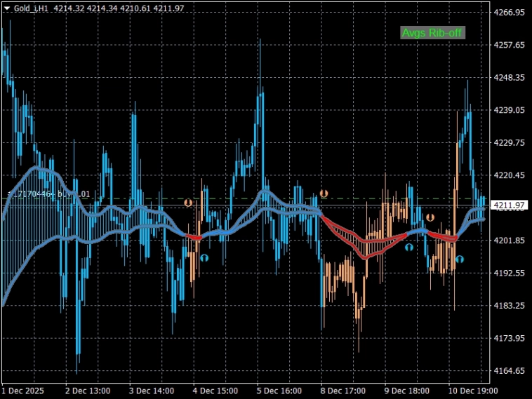Select the blue buy arrow above 10 Dec 19:00
This screenshot has width=532, height=399.
460,259
